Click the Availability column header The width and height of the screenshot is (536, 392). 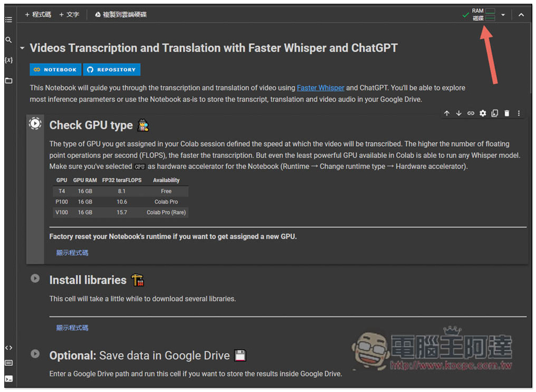(x=166, y=180)
